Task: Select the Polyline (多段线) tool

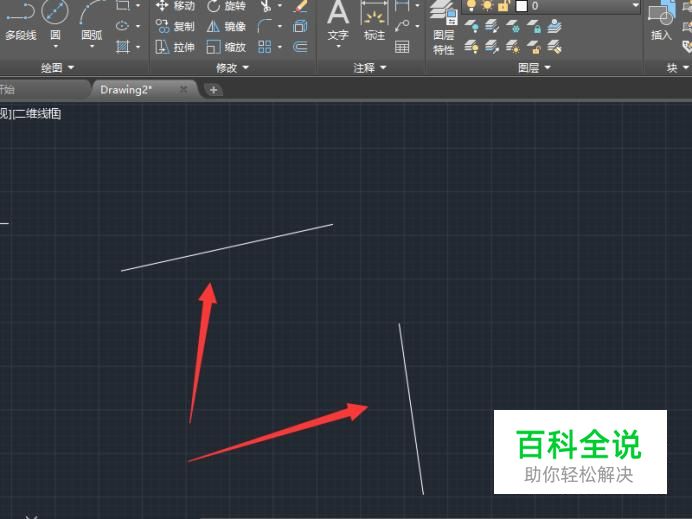Action: (20, 21)
